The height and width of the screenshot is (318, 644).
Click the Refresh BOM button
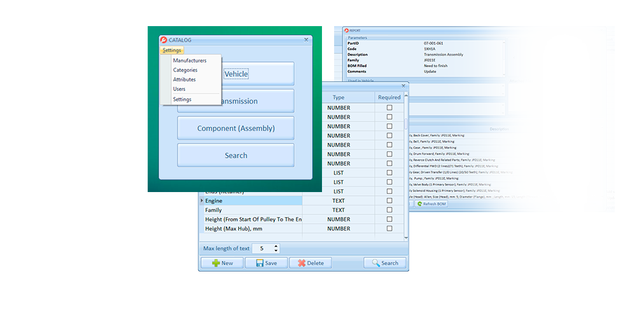point(431,204)
